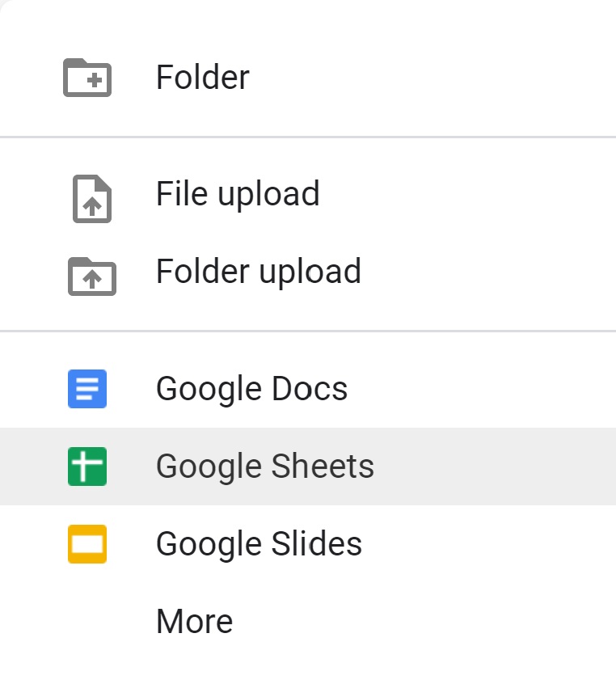
Task: Expand the More submenu
Action: tap(307, 622)
